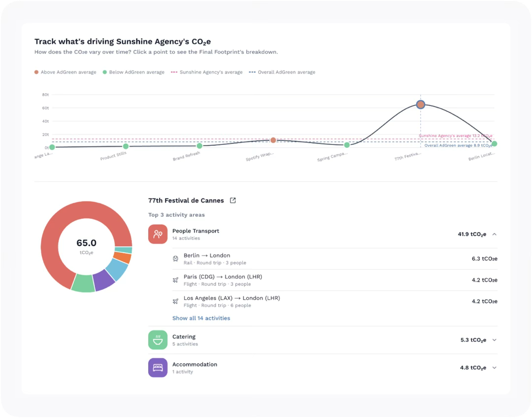532x418 pixels.
Task: Click the Berlin → London rail row
Action: click(x=334, y=259)
